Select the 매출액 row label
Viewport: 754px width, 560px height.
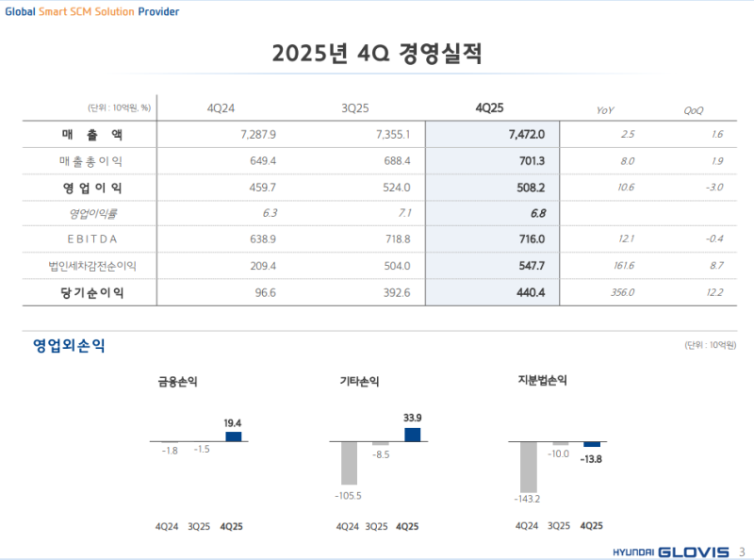click(90, 135)
